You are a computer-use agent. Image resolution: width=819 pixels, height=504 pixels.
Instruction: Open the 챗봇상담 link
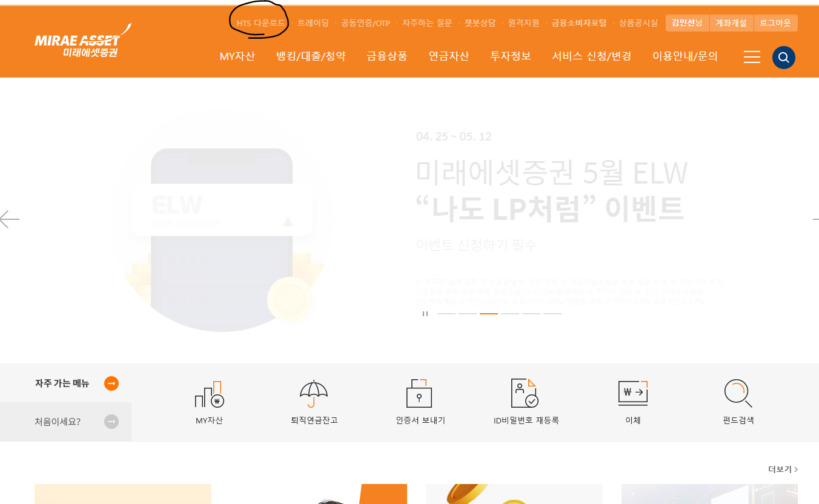(480, 23)
